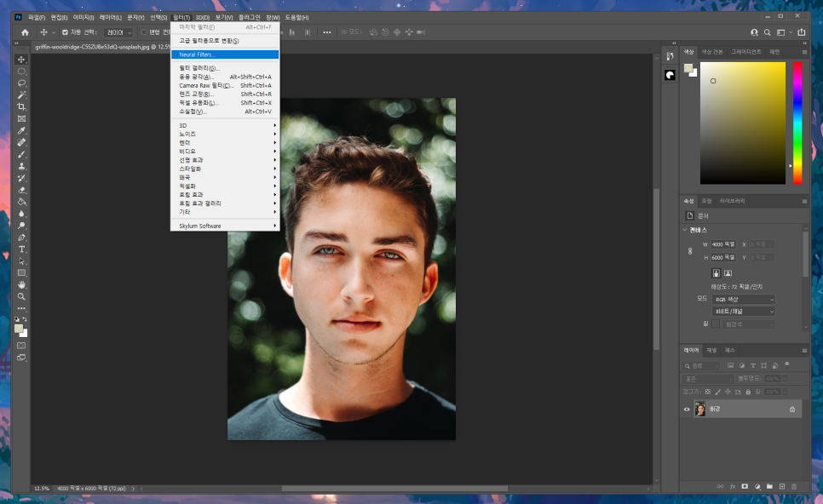This screenshot has height=504, width=823.
Task: Click the lock icon on 배경 layer
Action: pyautogui.click(x=792, y=409)
